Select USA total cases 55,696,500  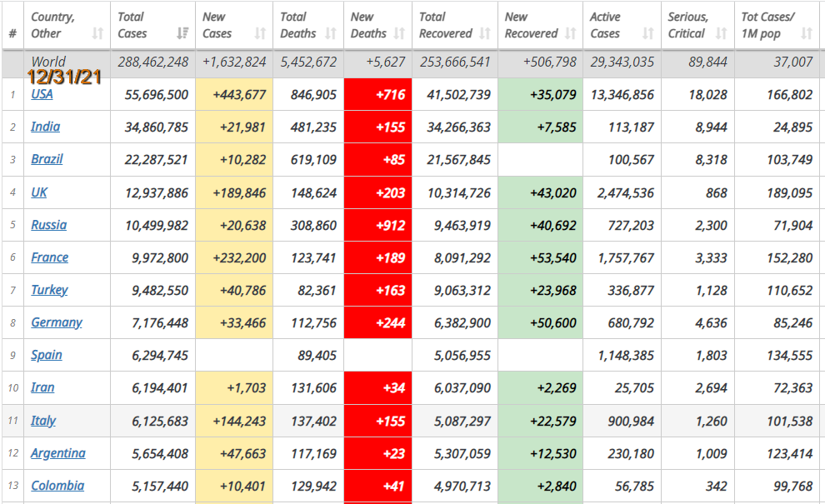(x=157, y=95)
